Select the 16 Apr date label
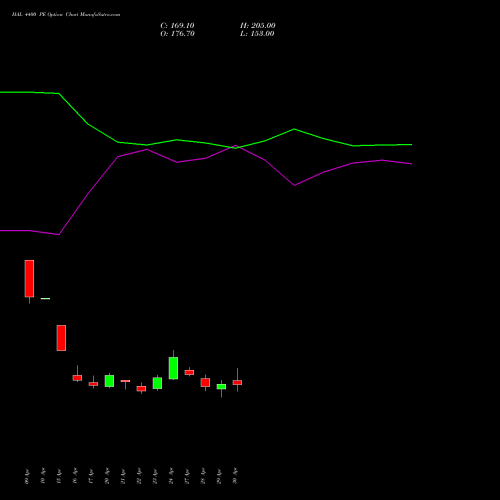The image size is (500, 500). point(75,476)
